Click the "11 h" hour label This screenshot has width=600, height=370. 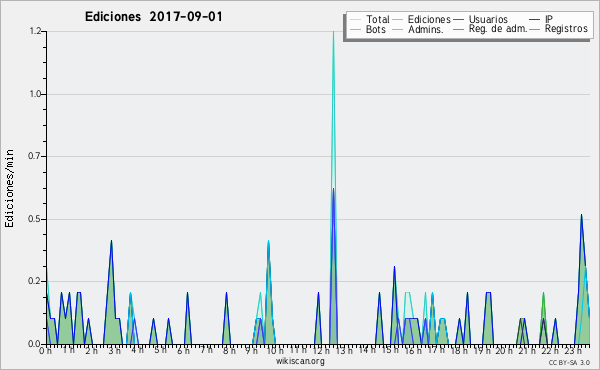(298, 349)
